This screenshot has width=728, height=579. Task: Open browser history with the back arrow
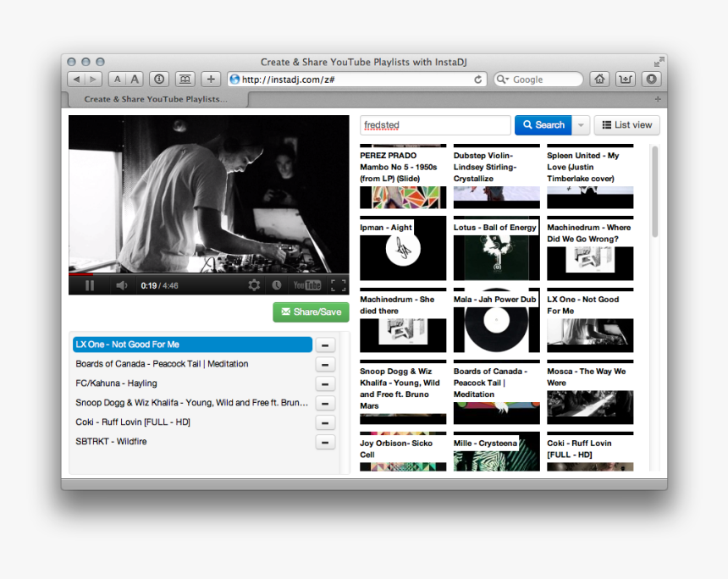click(75, 79)
